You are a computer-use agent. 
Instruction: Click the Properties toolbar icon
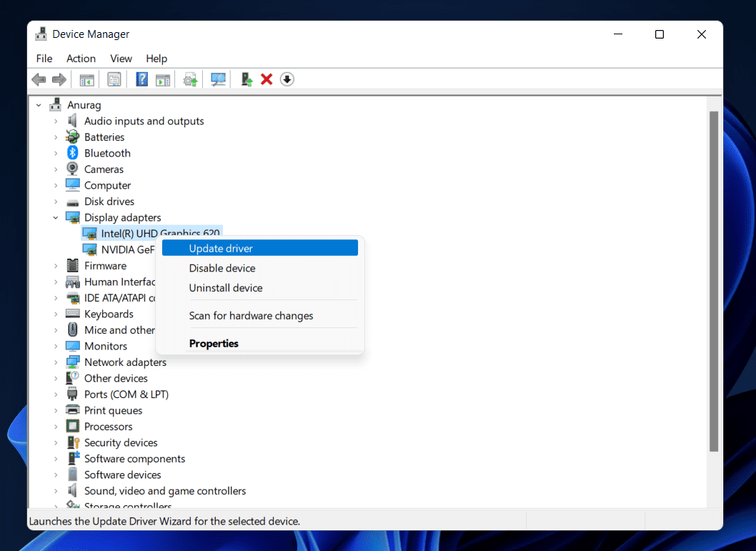pos(114,79)
